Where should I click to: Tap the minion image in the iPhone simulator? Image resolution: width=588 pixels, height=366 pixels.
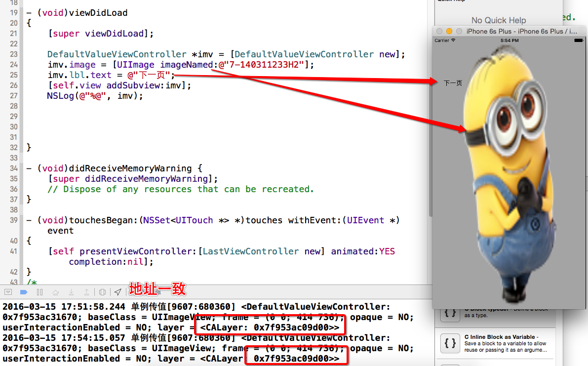(x=509, y=174)
